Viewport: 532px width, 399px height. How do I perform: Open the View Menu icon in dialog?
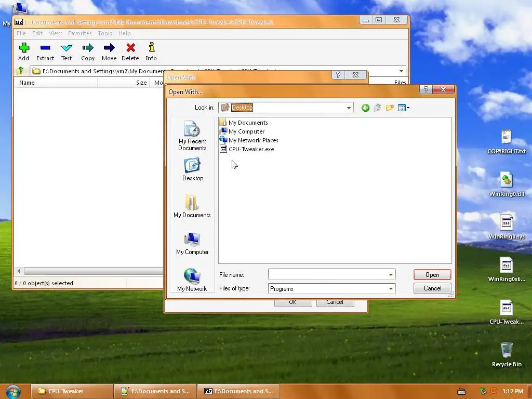[403, 108]
